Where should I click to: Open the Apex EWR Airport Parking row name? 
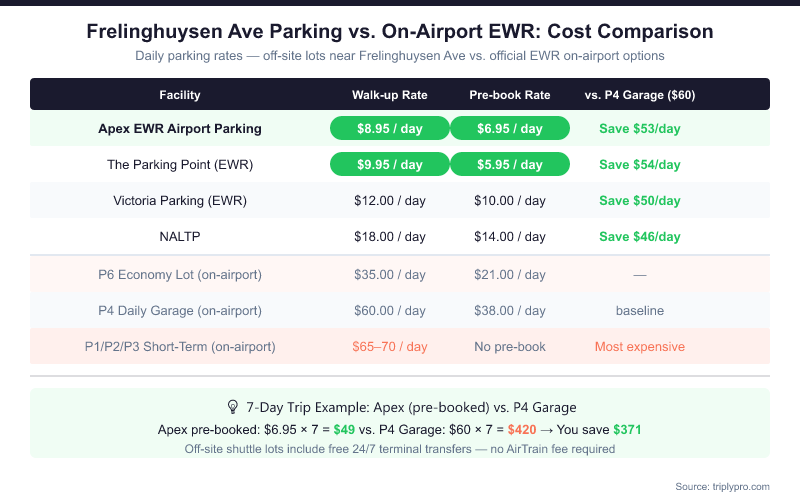180,128
